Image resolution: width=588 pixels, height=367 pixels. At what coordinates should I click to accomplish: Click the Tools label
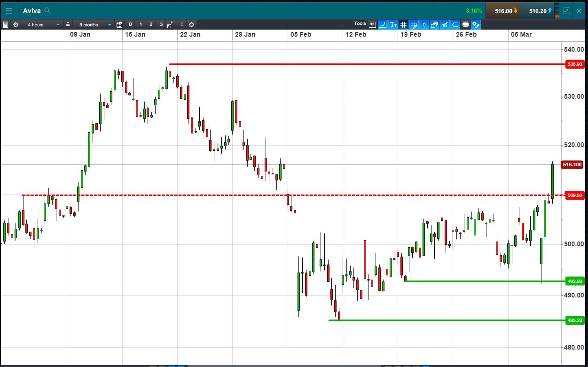(360, 23)
